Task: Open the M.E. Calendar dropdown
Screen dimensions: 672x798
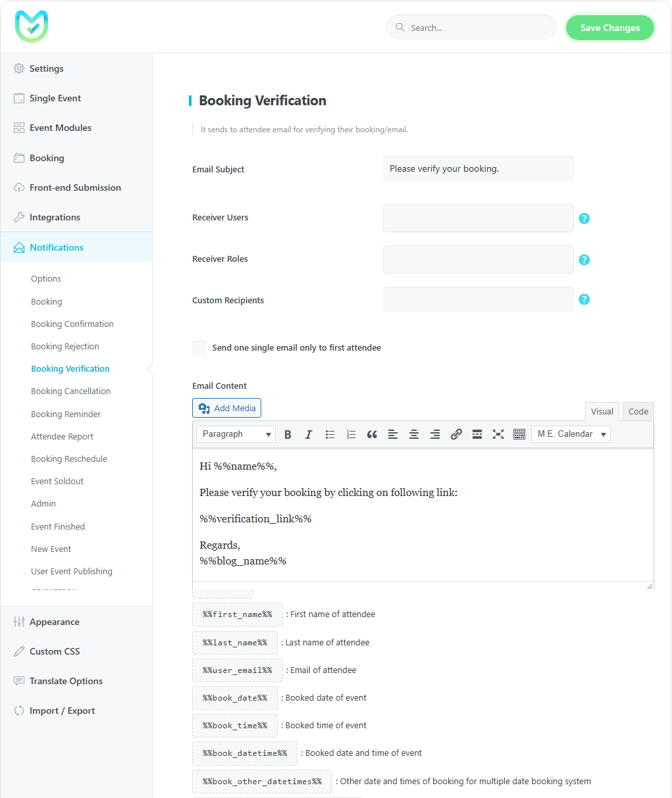Action: pos(571,434)
